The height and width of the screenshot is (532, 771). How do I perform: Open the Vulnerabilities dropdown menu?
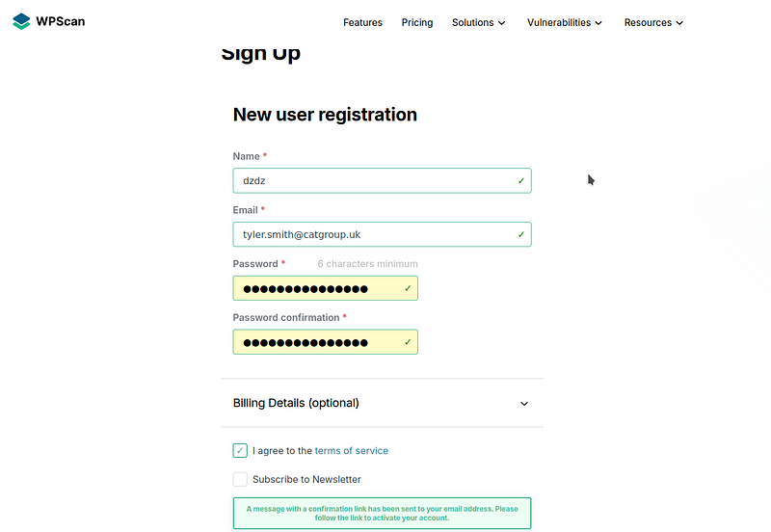point(565,22)
